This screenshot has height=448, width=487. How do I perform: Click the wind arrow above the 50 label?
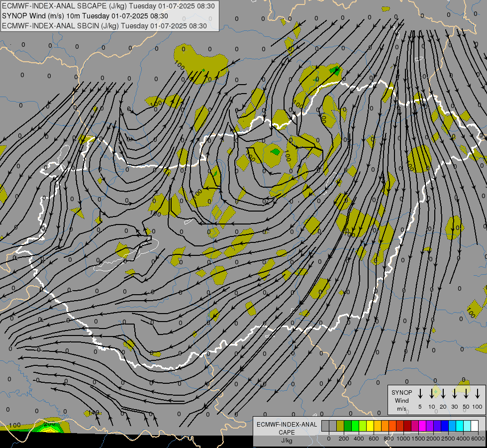(466, 393)
